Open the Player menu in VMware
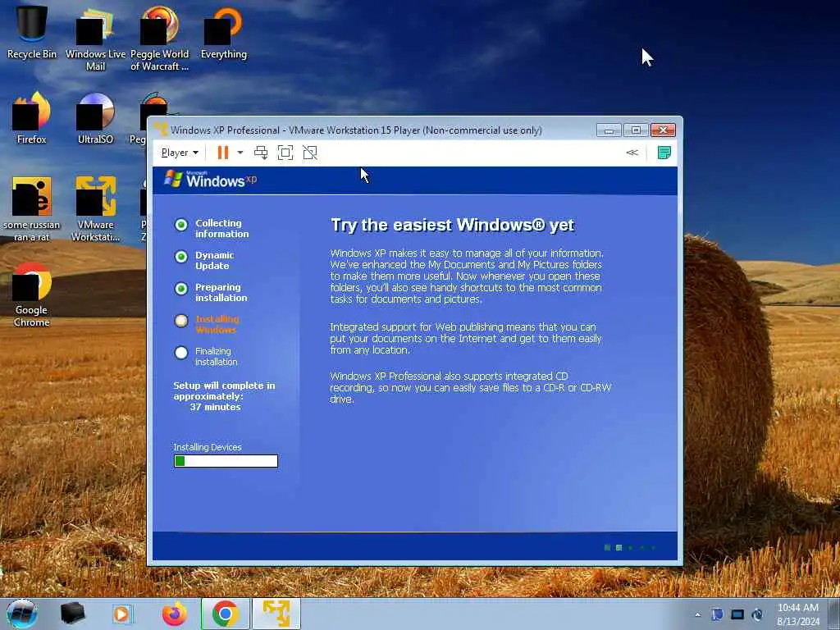 click(x=180, y=153)
